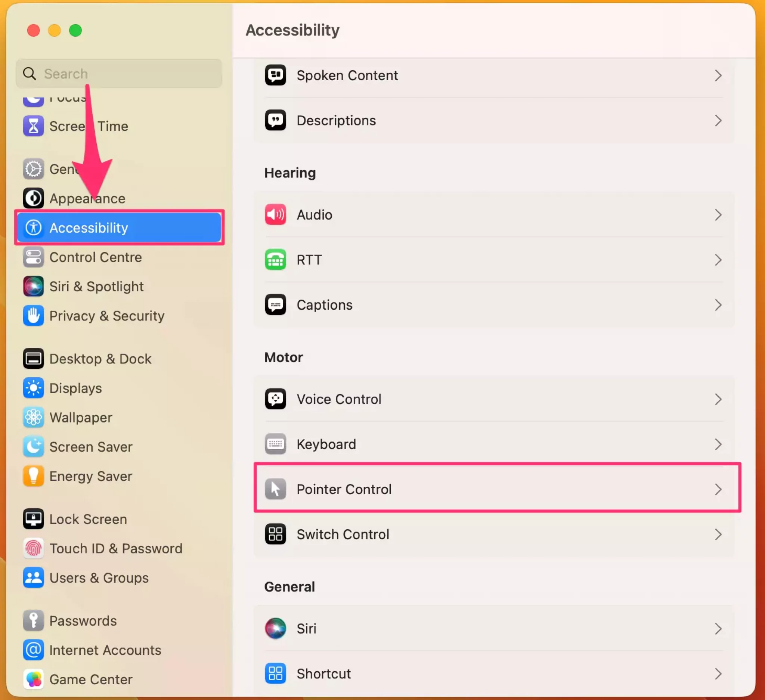The image size is (765, 700).
Task: Open the Shortcut label
Action: pos(324,673)
